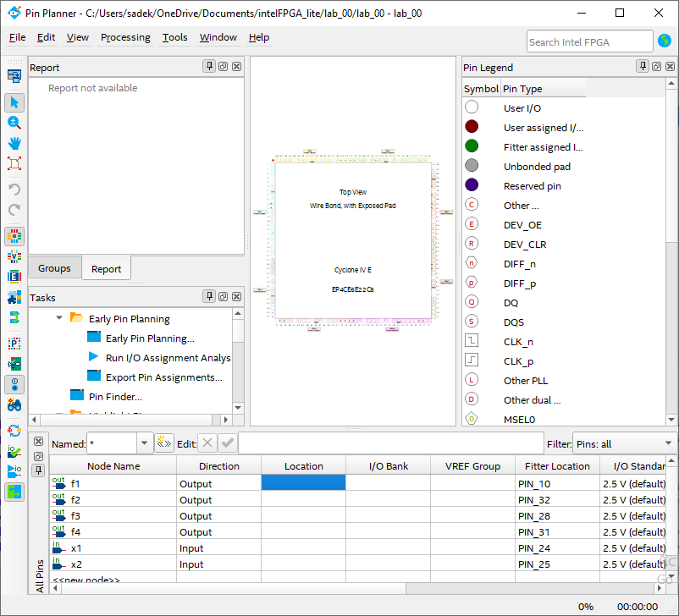This screenshot has width=679, height=616.
Task: Open the Filter 'Pins: all' dropdown
Action: (667, 443)
